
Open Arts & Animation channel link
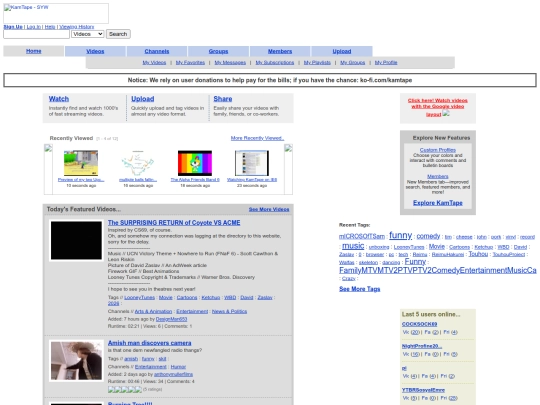tap(153, 311)
